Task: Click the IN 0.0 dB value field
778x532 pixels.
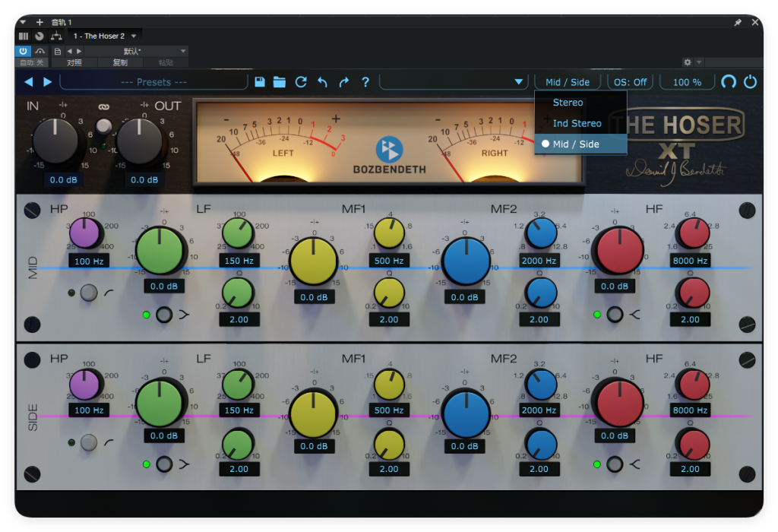Action: (64, 179)
